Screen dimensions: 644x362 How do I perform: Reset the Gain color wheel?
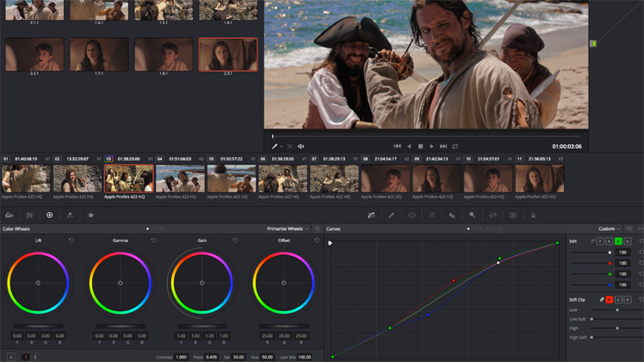coord(233,240)
